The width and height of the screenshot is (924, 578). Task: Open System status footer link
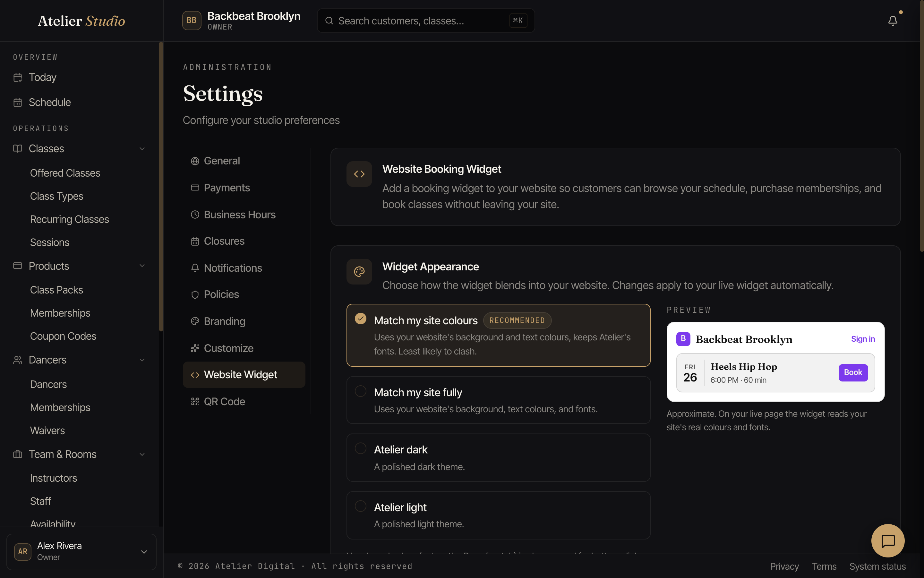877,566
